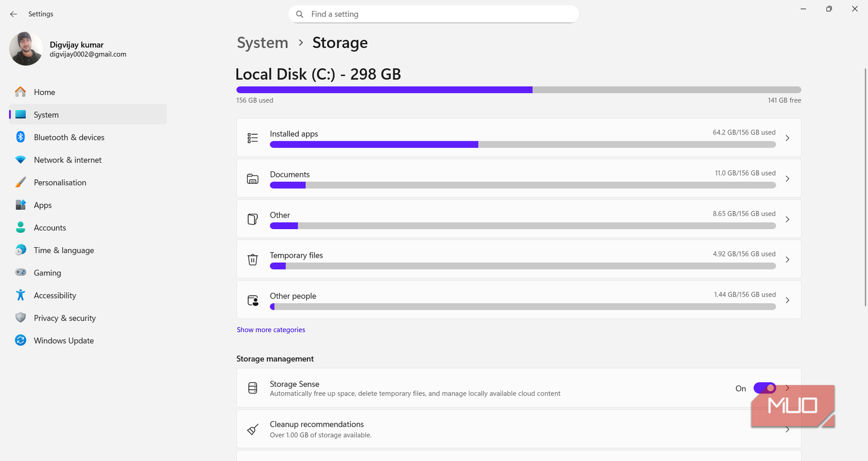Turn off Storage Sense

(765, 388)
